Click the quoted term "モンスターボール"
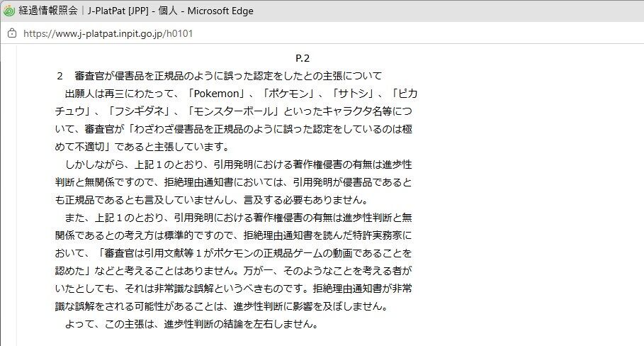Image resolution: width=644 pixels, height=346 pixels. point(233,111)
